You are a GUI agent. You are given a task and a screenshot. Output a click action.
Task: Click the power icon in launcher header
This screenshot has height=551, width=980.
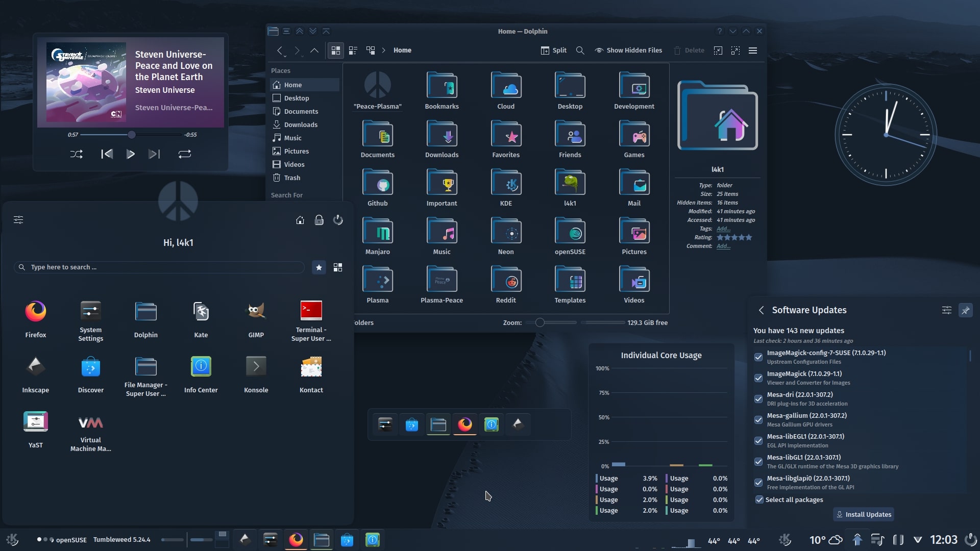coord(338,220)
